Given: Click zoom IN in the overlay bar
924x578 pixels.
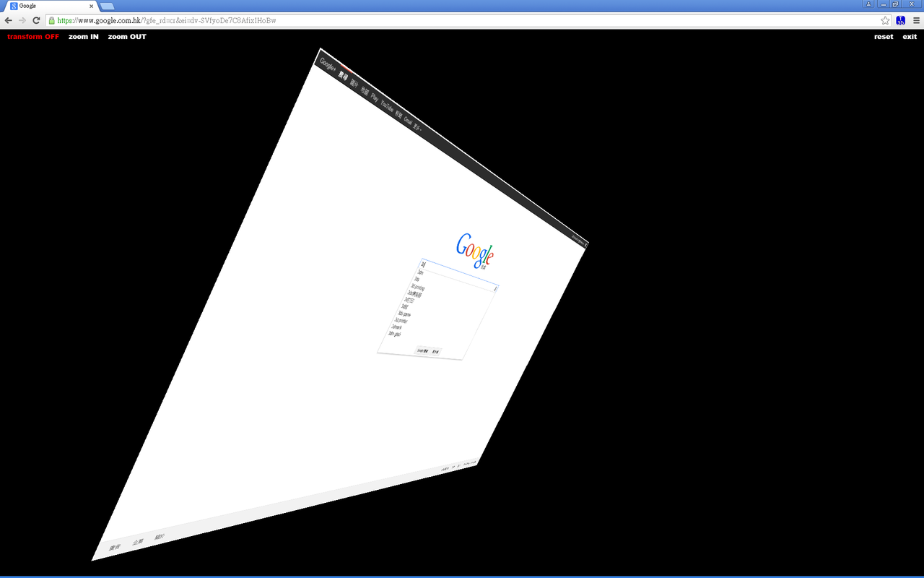Looking at the screenshot, I should click(x=84, y=37).
